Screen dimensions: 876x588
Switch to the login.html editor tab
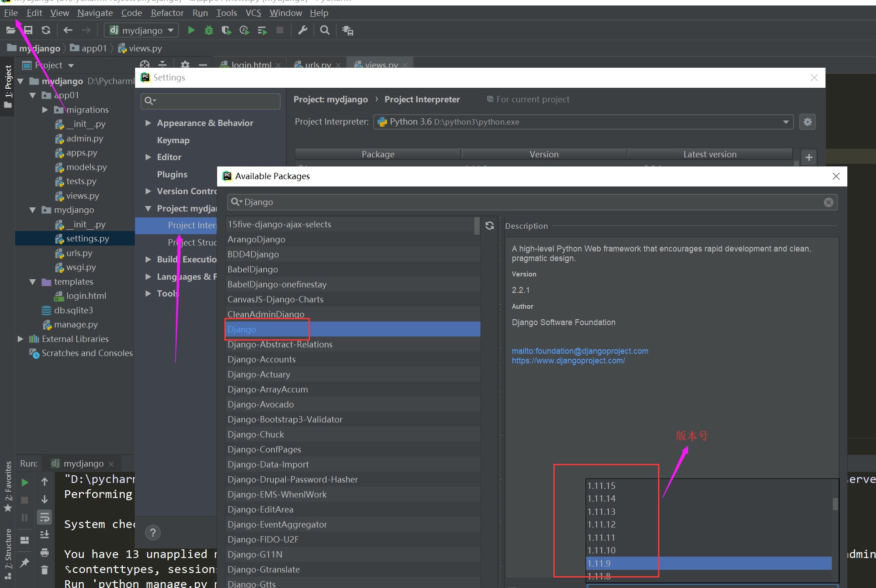(251, 65)
